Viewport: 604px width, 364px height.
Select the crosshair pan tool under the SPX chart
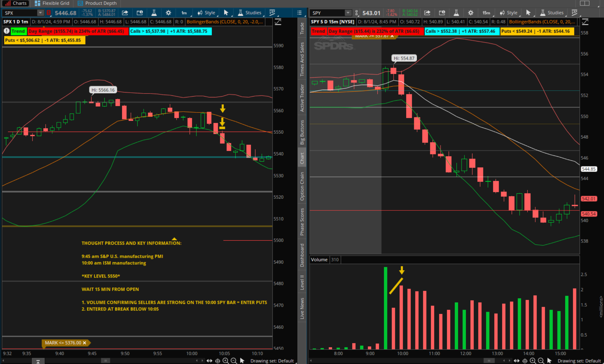[x=218, y=361]
